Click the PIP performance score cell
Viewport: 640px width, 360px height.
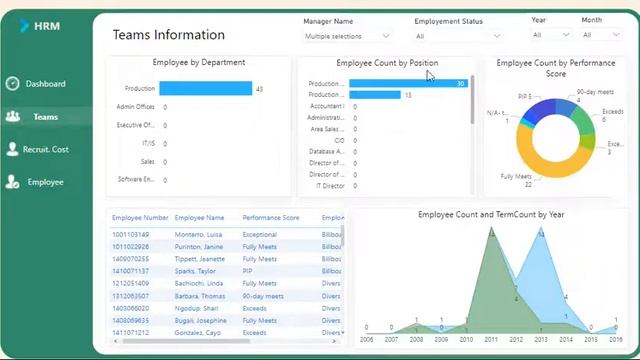tap(247, 271)
